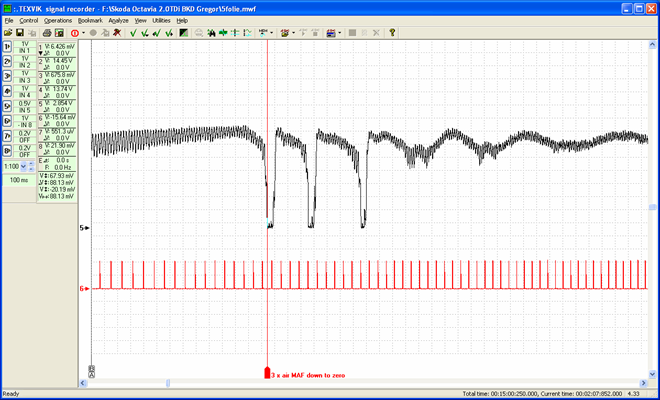Start recording with the red circle icon

click(x=75, y=32)
